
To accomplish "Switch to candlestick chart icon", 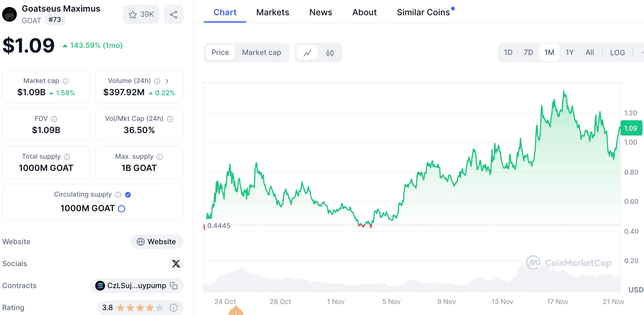I will tap(330, 53).
